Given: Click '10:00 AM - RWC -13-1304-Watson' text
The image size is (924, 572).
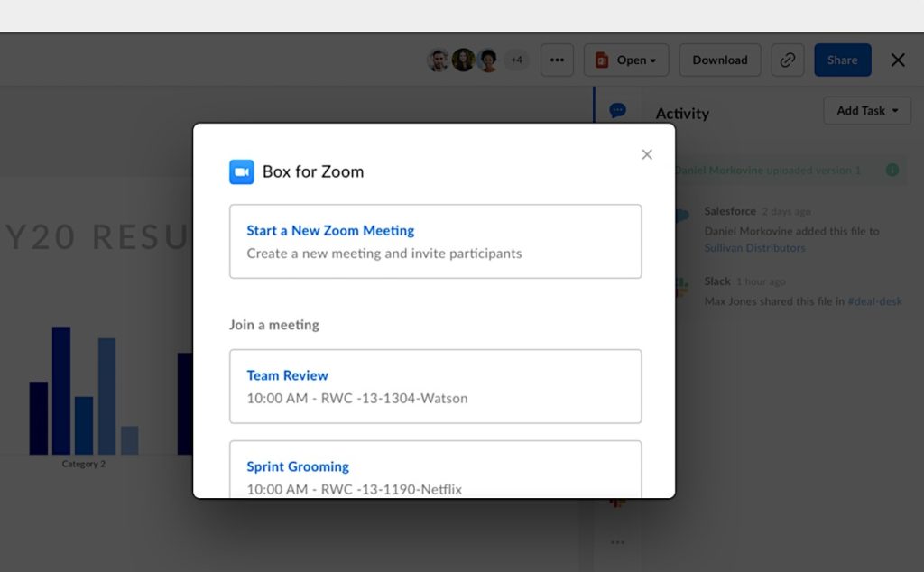Looking at the screenshot, I should coord(357,398).
